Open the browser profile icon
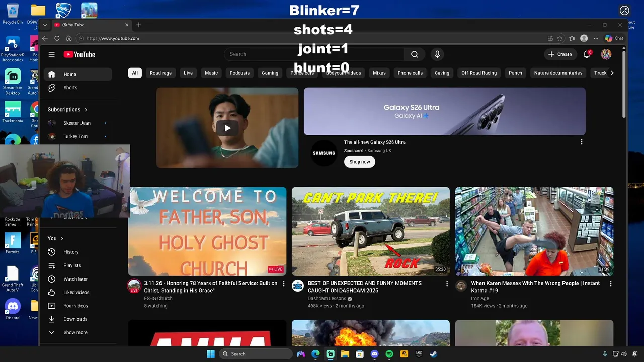Image resolution: width=644 pixels, height=362 pixels. [584, 38]
